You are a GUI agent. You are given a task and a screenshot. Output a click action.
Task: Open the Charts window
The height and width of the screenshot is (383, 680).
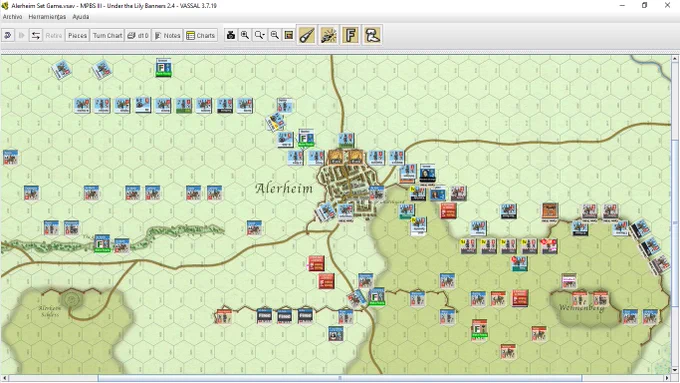point(200,36)
